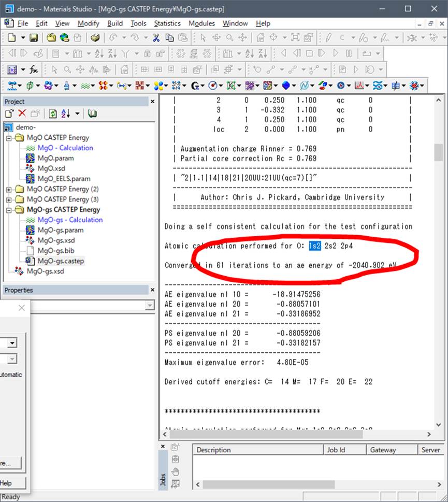The height and width of the screenshot is (502, 448).
Task: Sort project items A to Z
Action: point(66,113)
